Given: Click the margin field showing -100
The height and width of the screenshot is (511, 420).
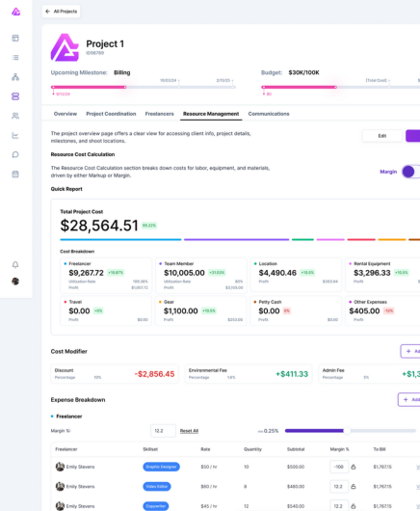Looking at the screenshot, I should click(x=339, y=467).
